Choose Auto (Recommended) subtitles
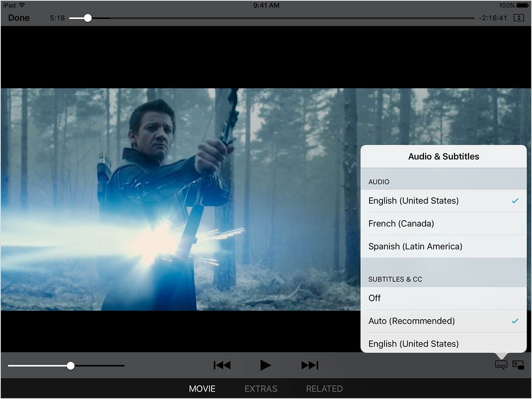 tap(443, 321)
